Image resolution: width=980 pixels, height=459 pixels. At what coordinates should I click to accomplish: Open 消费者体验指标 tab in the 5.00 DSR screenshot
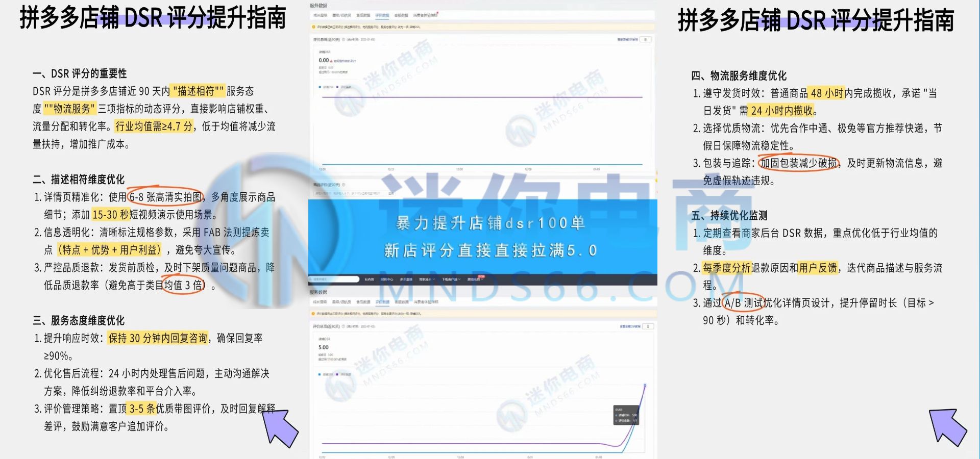click(x=426, y=302)
